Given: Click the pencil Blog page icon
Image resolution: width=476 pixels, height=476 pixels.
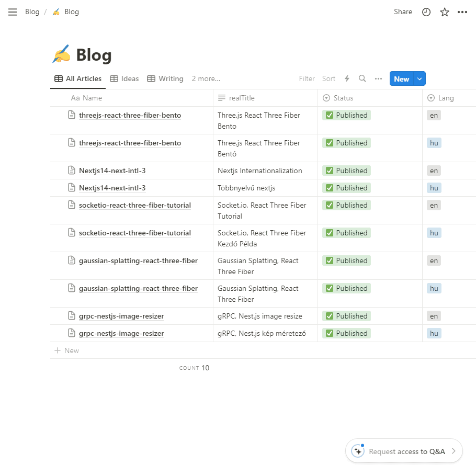Looking at the screenshot, I should [61, 54].
